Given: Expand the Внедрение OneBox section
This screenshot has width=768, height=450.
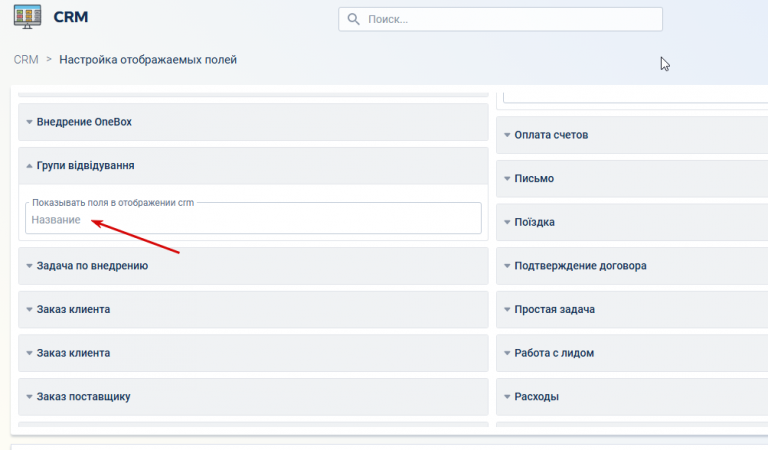Looking at the screenshot, I should pyautogui.click(x=253, y=122).
